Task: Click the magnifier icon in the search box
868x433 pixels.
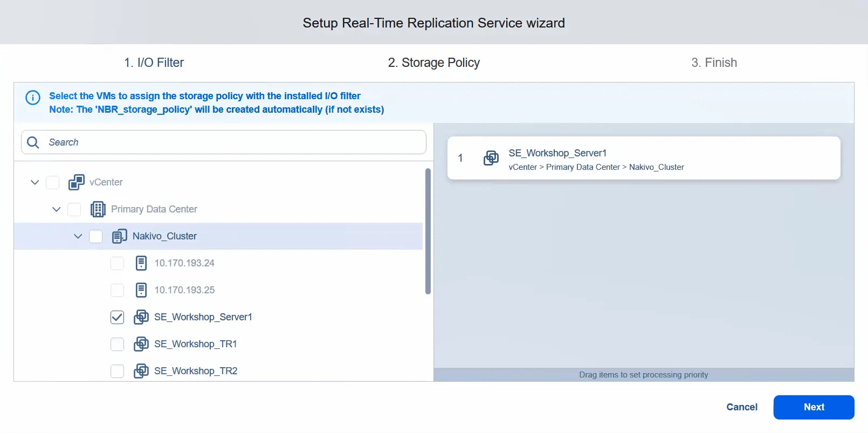Action: [33, 142]
